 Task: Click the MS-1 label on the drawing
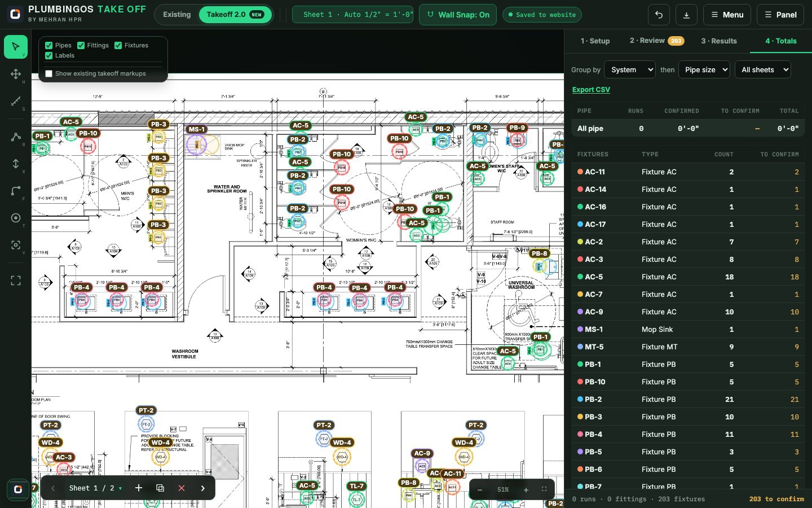(196, 129)
